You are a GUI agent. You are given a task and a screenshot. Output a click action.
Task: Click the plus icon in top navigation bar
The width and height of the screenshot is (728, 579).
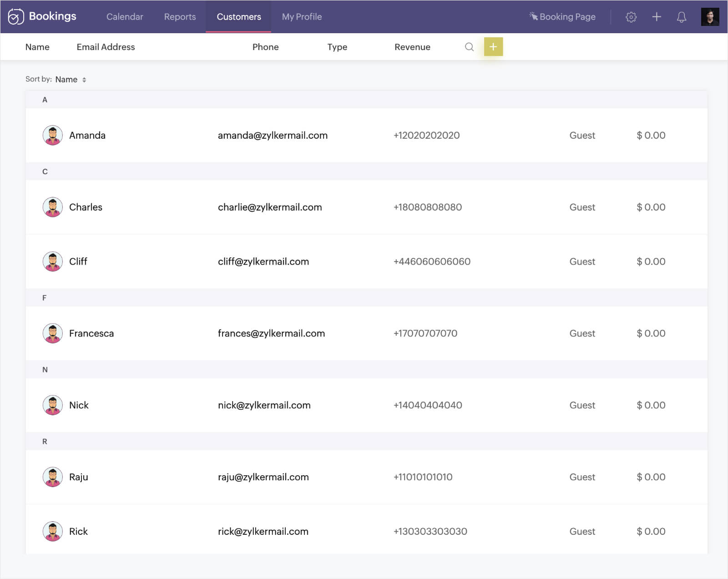pyautogui.click(x=656, y=17)
